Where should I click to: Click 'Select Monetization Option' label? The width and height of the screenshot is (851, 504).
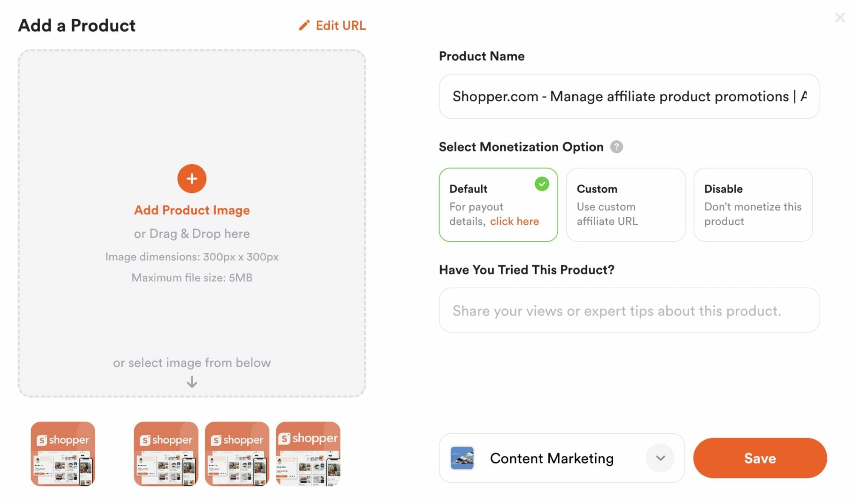click(521, 147)
